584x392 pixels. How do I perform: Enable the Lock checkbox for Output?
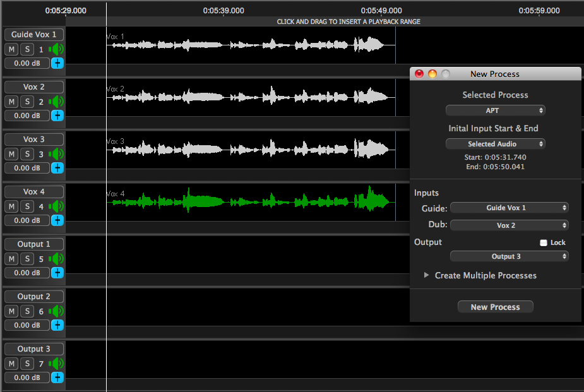coord(544,242)
